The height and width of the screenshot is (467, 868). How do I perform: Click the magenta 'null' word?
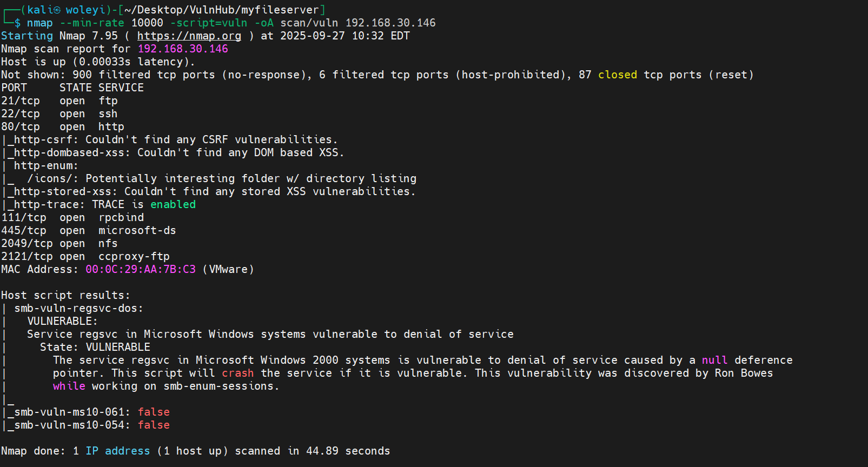pyautogui.click(x=714, y=360)
